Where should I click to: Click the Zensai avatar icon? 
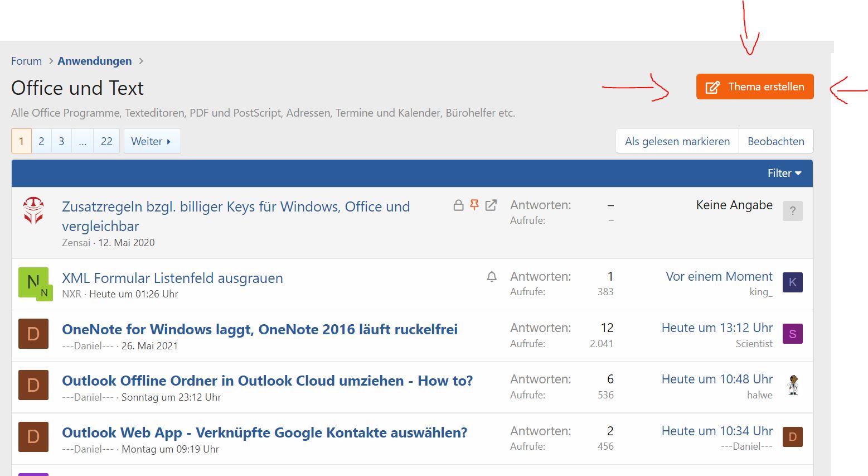pyautogui.click(x=33, y=210)
